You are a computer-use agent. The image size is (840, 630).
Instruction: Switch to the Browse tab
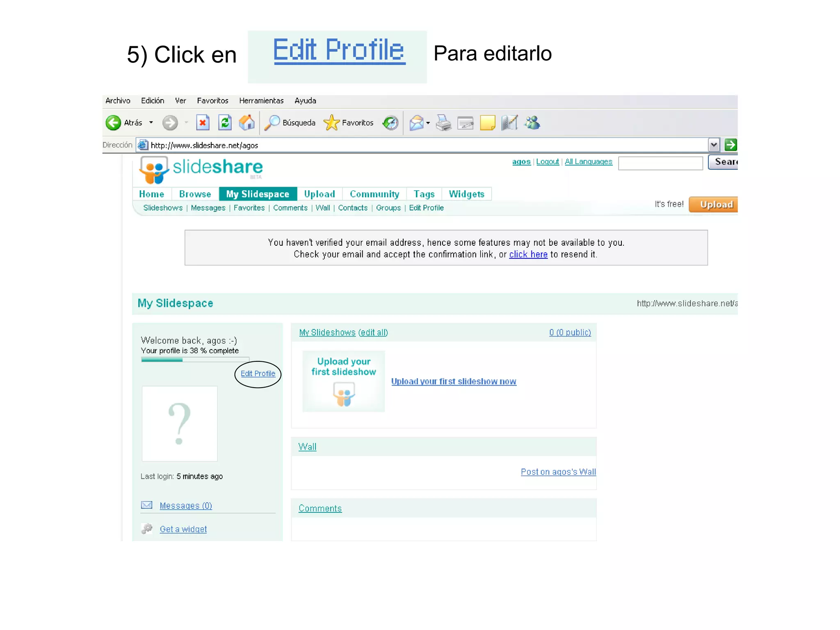click(x=195, y=194)
